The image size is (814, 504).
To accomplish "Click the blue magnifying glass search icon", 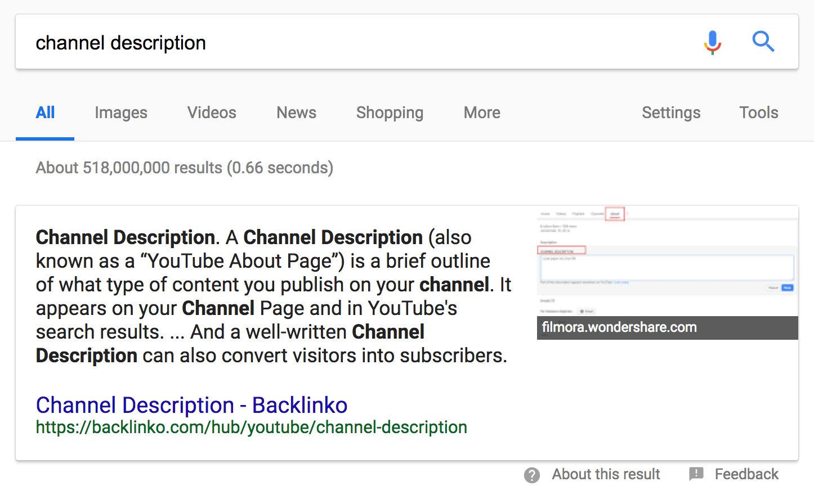I will pyautogui.click(x=763, y=41).
